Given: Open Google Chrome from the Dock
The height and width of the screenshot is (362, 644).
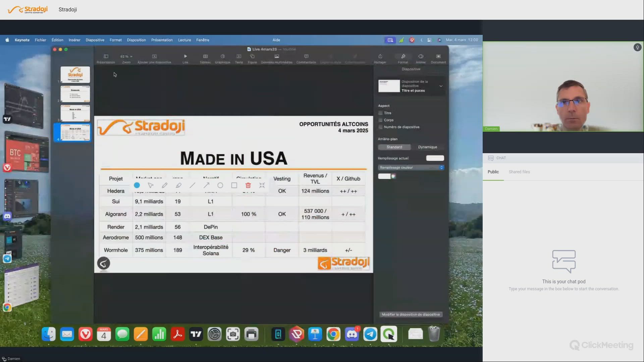Looking at the screenshot, I should (333, 334).
